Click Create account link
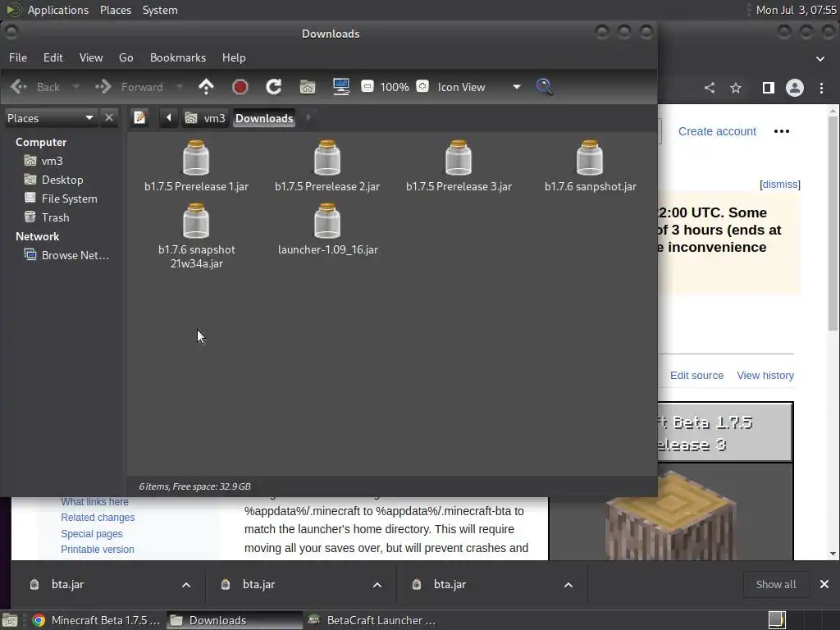The height and width of the screenshot is (630, 840). [x=717, y=131]
